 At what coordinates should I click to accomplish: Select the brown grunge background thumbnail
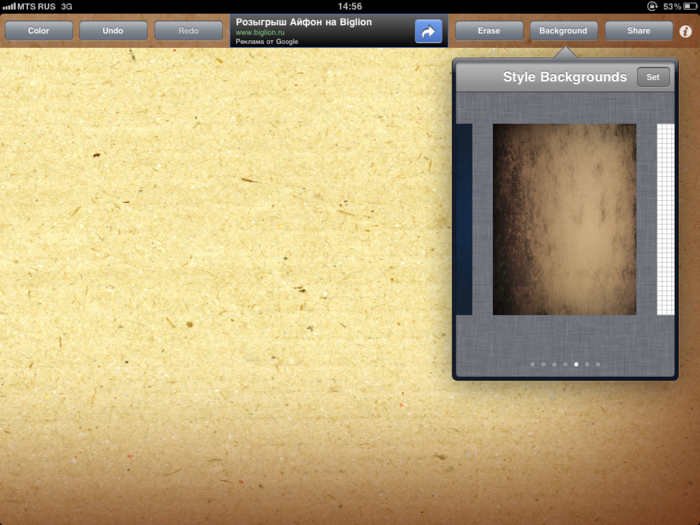(564, 219)
